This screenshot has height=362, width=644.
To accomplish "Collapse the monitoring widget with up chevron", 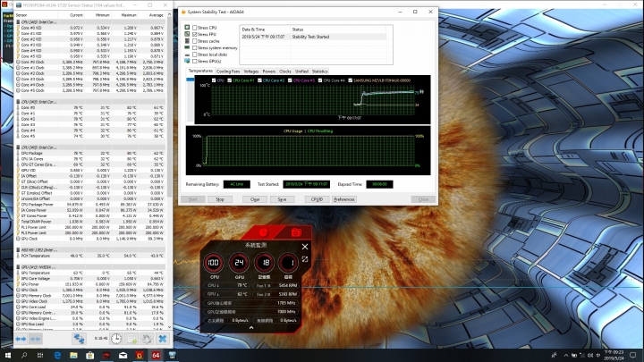I will click(x=251, y=327).
